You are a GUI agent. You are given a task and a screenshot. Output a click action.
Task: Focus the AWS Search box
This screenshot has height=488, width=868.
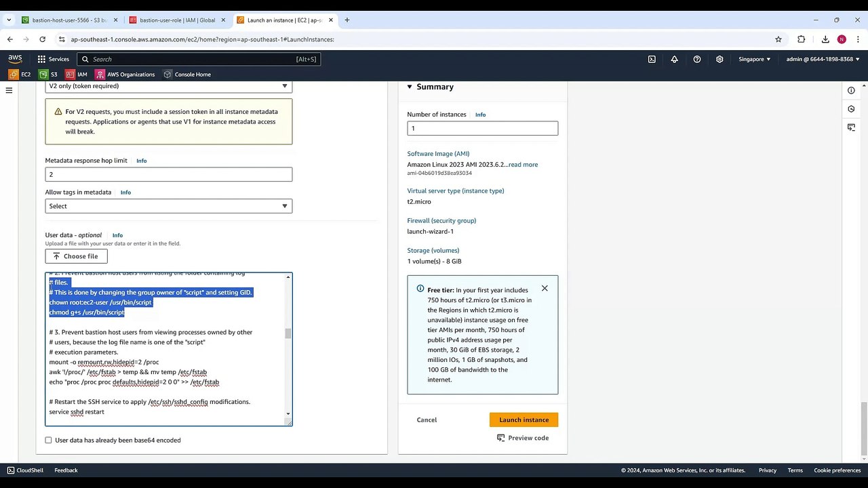[x=198, y=59]
